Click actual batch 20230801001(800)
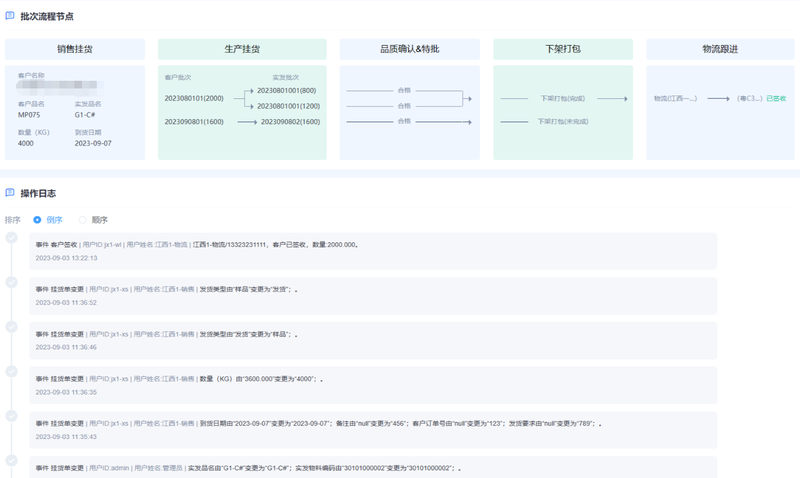 click(287, 91)
